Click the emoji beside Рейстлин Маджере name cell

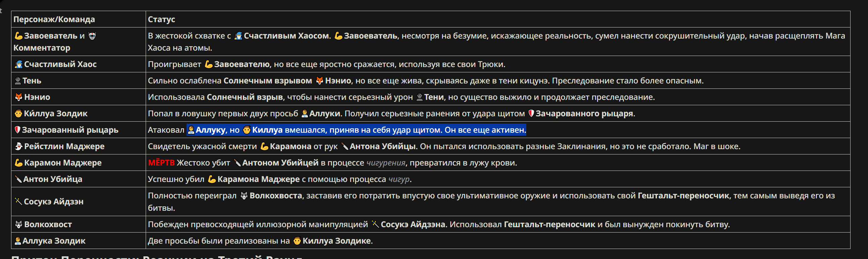click(x=18, y=146)
